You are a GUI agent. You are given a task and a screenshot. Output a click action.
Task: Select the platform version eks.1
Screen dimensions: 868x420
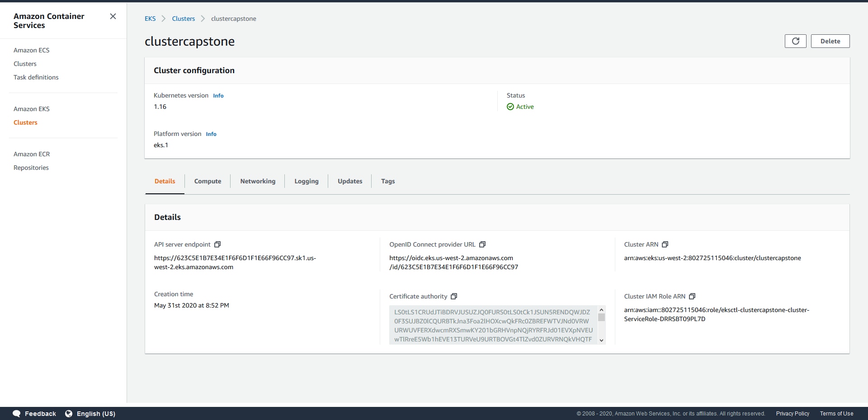161,145
